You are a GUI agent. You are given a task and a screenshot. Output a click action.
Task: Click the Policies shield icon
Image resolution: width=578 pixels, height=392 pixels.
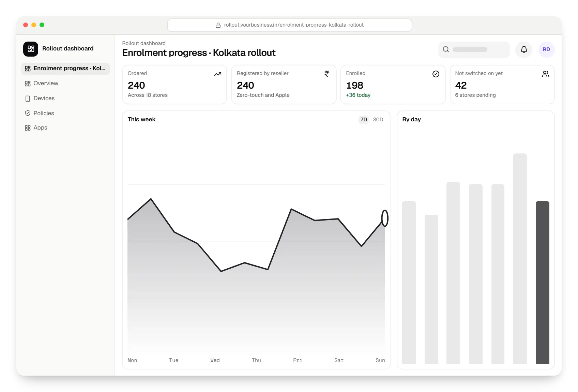28,113
